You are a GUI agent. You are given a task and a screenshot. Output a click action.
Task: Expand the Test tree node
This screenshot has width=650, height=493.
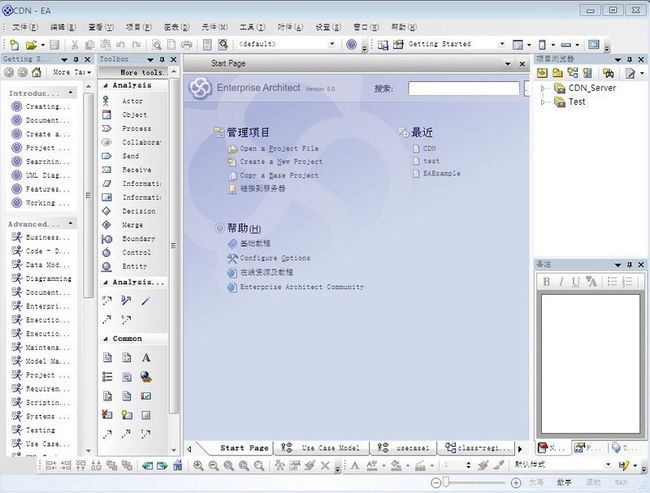[x=543, y=102]
